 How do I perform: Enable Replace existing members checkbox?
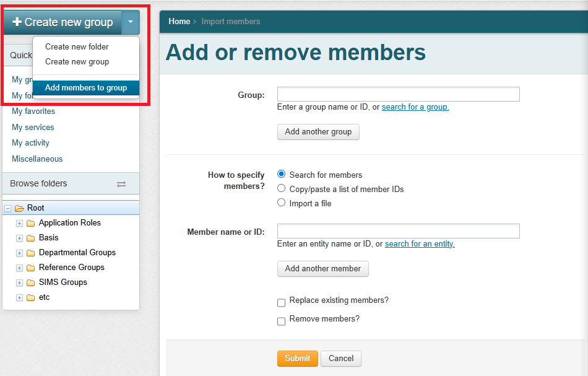click(282, 303)
